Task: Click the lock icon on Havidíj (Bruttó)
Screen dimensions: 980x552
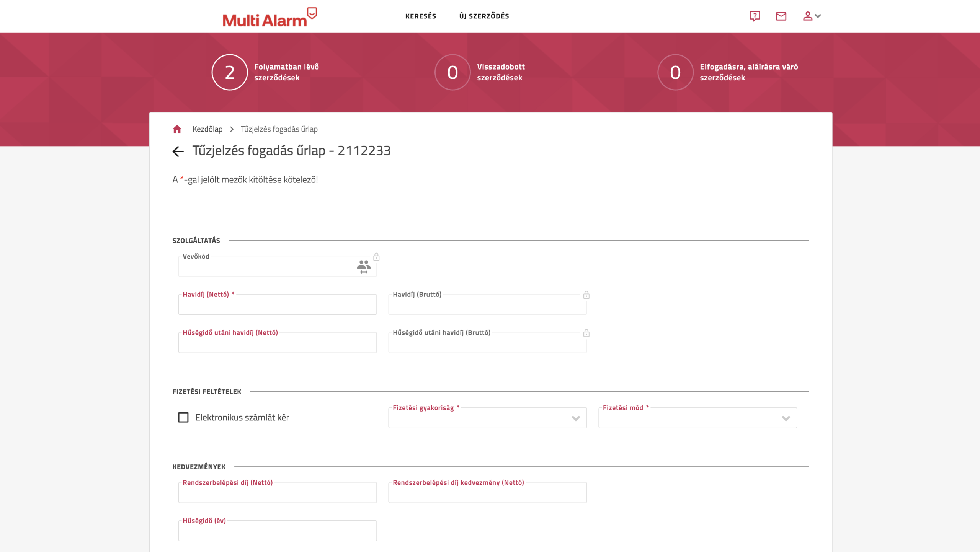Action: 586,295
